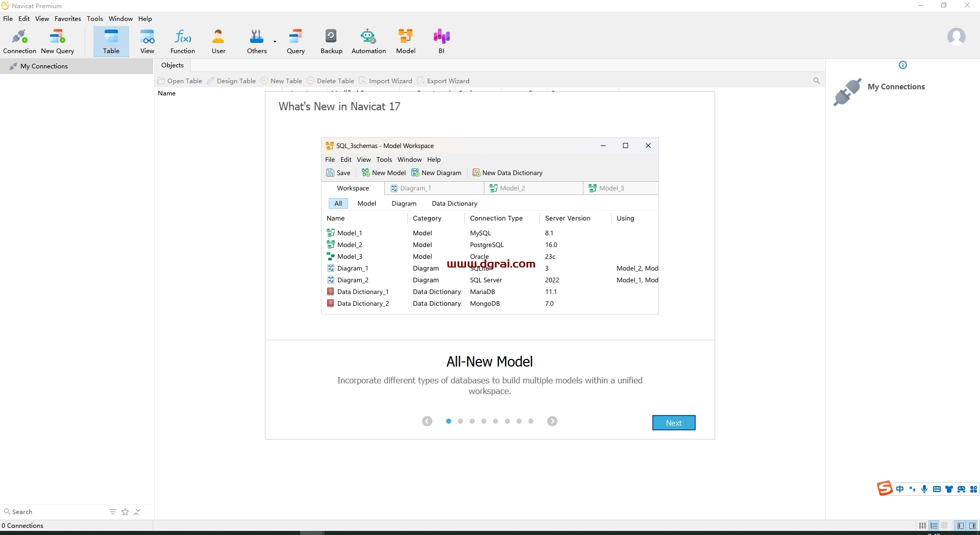This screenshot has width=980, height=535.
Task: Collapse all with the navigation pane chevrons
Action: (137, 512)
